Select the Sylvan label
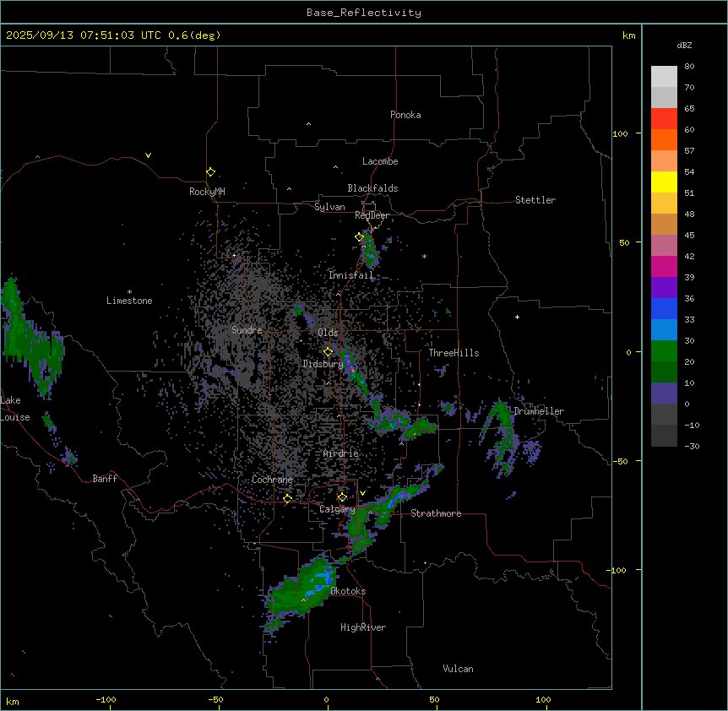The height and width of the screenshot is (711, 728). tap(329, 207)
